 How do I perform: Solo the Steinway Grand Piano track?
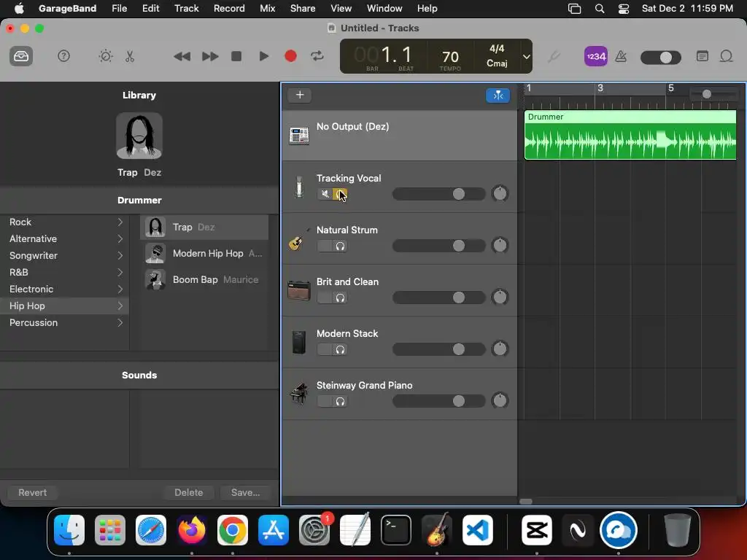(340, 402)
